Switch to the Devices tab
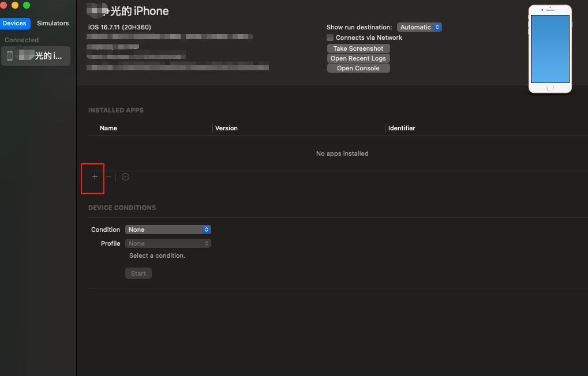This screenshot has height=376, width=588. point(14,23)
